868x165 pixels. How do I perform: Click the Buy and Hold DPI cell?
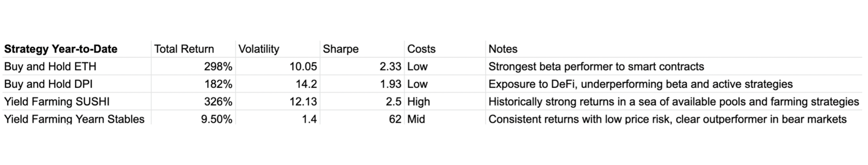(76, 84)
